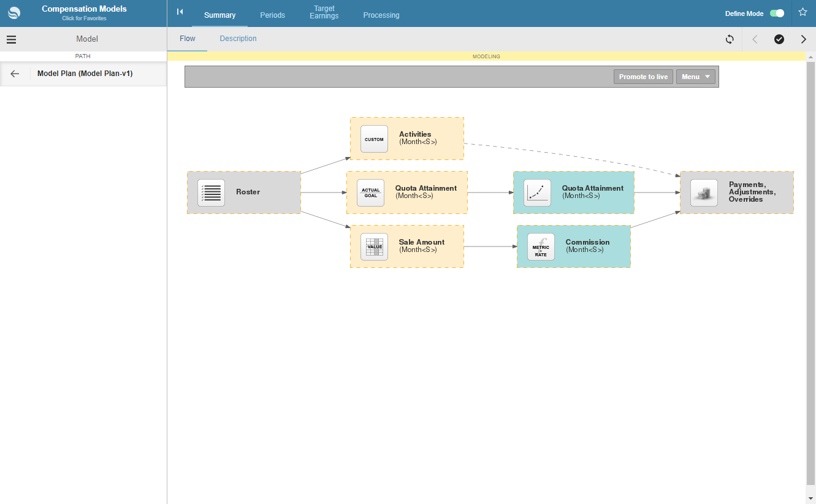Select the Activities custom node icon

(374, 139)
